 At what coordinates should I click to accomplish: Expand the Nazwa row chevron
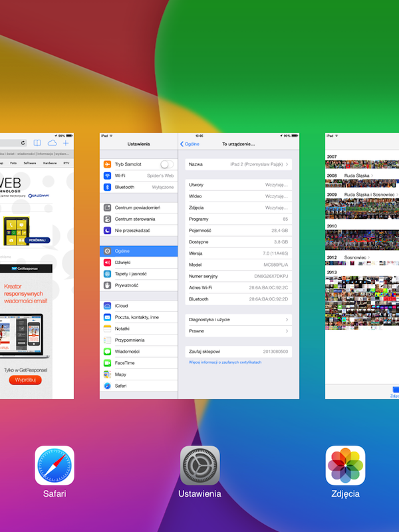point(287,164)
